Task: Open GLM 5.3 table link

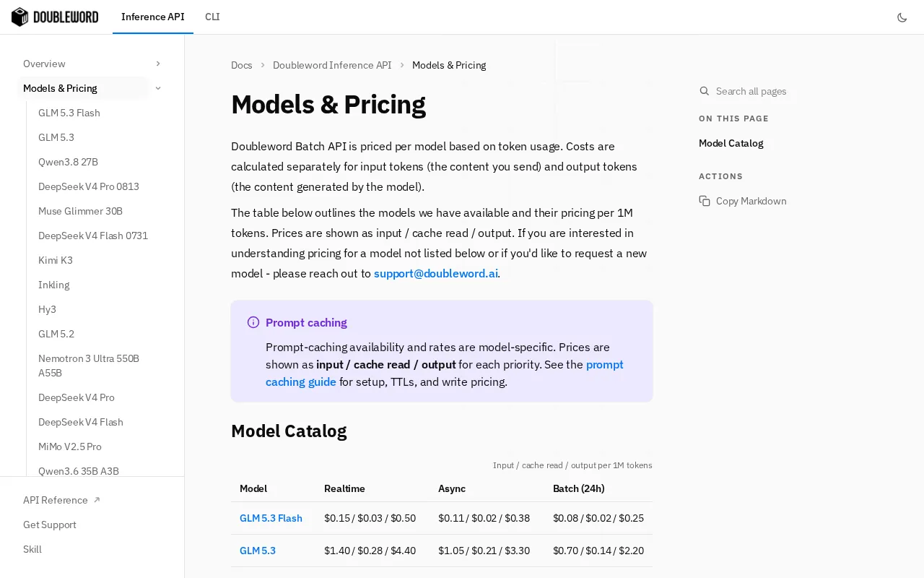Action: [x=258, y=551]
